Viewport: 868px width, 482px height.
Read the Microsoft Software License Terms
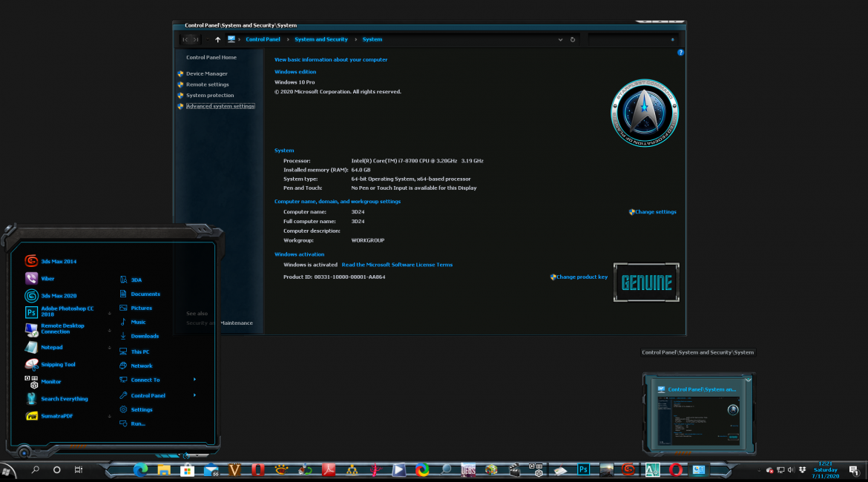pyautogui.click(x=397, y=265)
